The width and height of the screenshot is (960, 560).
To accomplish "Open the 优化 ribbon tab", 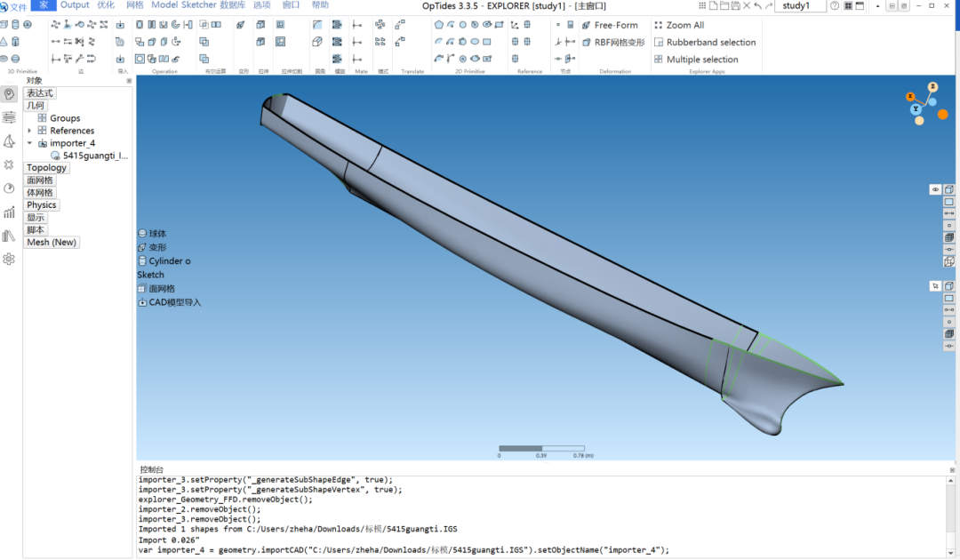I will point(106,5).
